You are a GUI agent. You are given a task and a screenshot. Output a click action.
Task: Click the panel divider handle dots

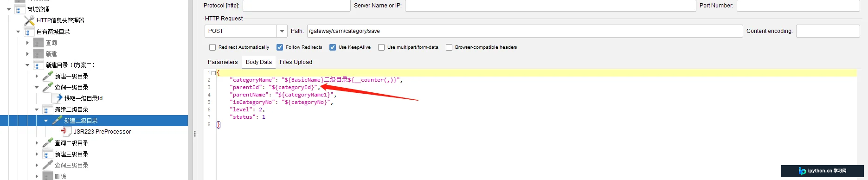pyautogui.click(x=195, y=134)
